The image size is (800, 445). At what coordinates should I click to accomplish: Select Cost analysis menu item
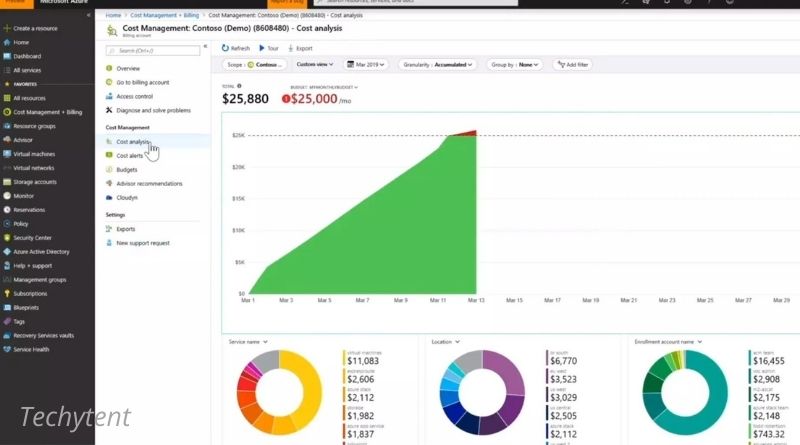pyautogui.click(x=132, y=142)
